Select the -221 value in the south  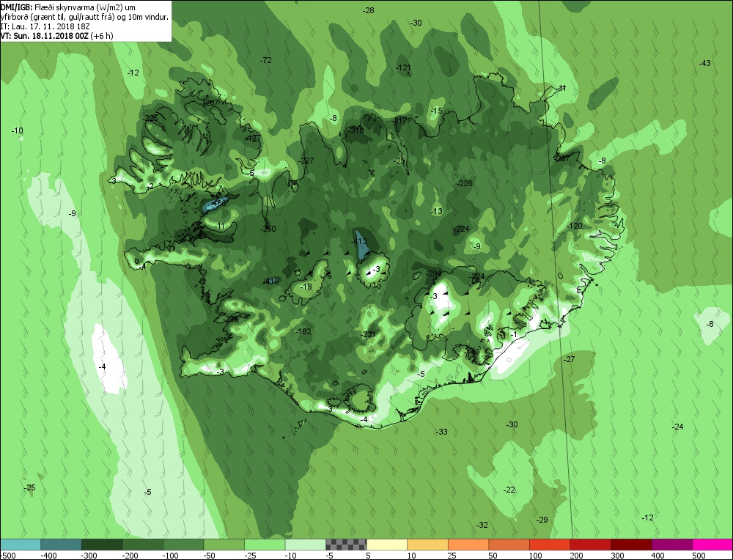pyautogui.click(x=369, y=334)
